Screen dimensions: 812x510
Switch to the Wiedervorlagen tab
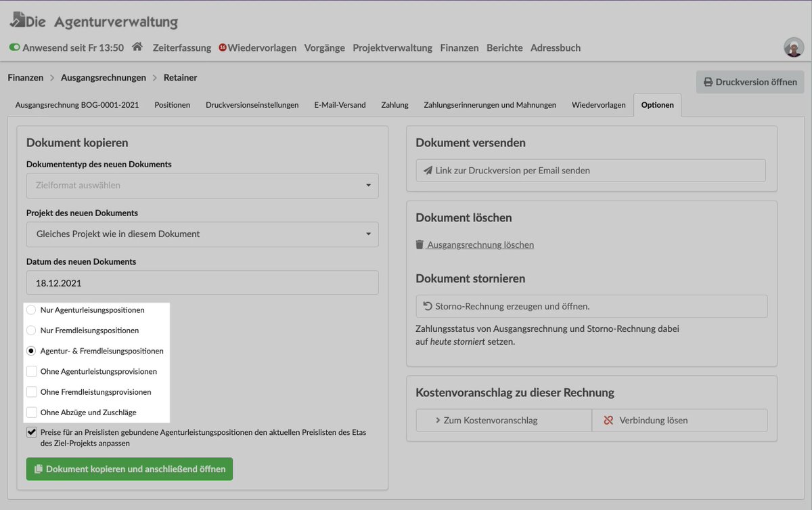pyautogui.click(x=598, y=105)
